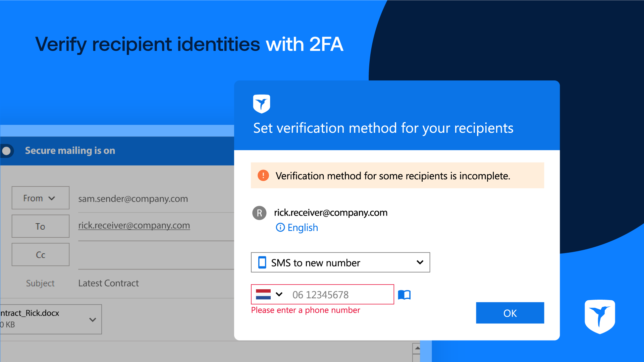This screenshot has width=644, height=362.
Task: Click the orange warning exclamation icon
Action: coord(263,175)
